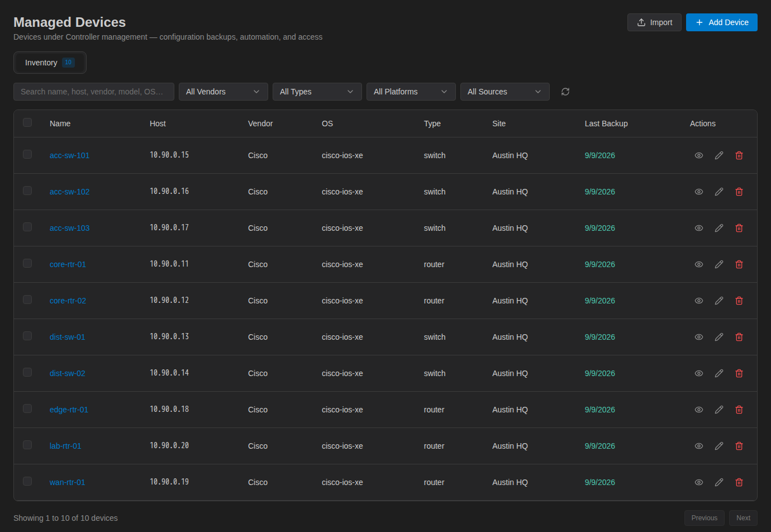Image resolution: width=771 pixels, height=532 pixels.
Task: Click the host address 10.90.0.12
Action: (x=169, y=300)
